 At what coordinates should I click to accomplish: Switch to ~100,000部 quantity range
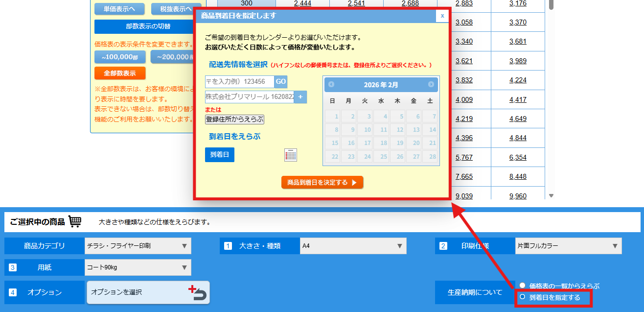tap(120, 57)
